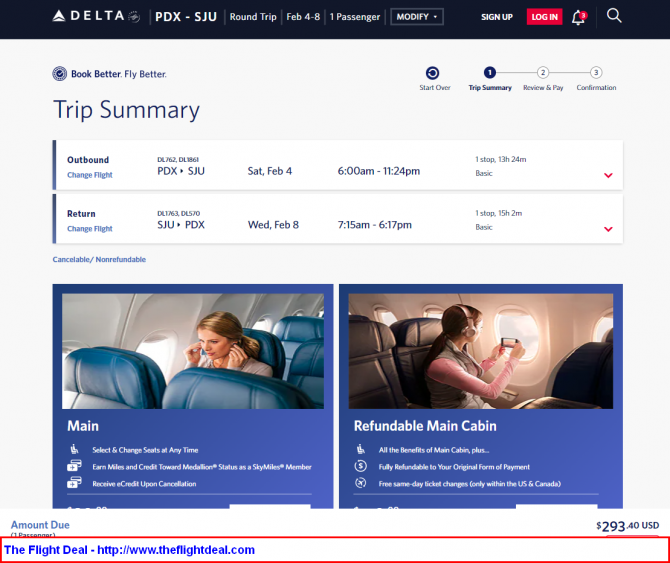Click the seat icon under Main
670x563 pixels.
[74, 449]
